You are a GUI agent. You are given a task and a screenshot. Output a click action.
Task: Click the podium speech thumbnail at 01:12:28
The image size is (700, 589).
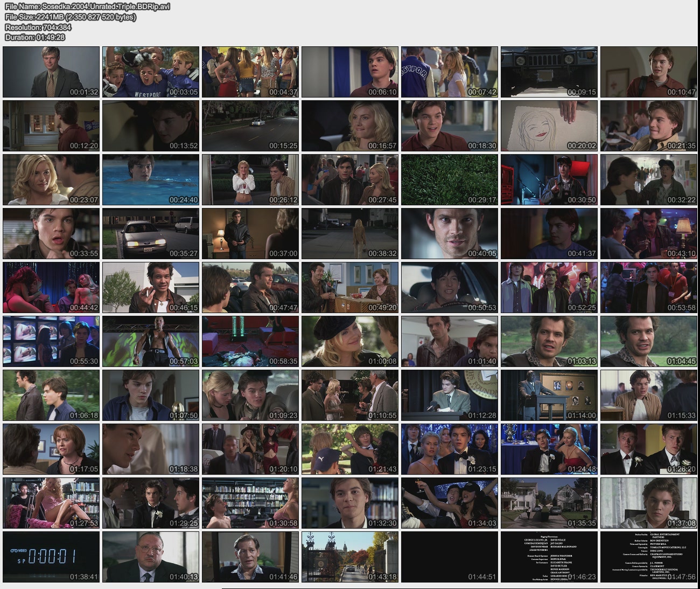449,395
